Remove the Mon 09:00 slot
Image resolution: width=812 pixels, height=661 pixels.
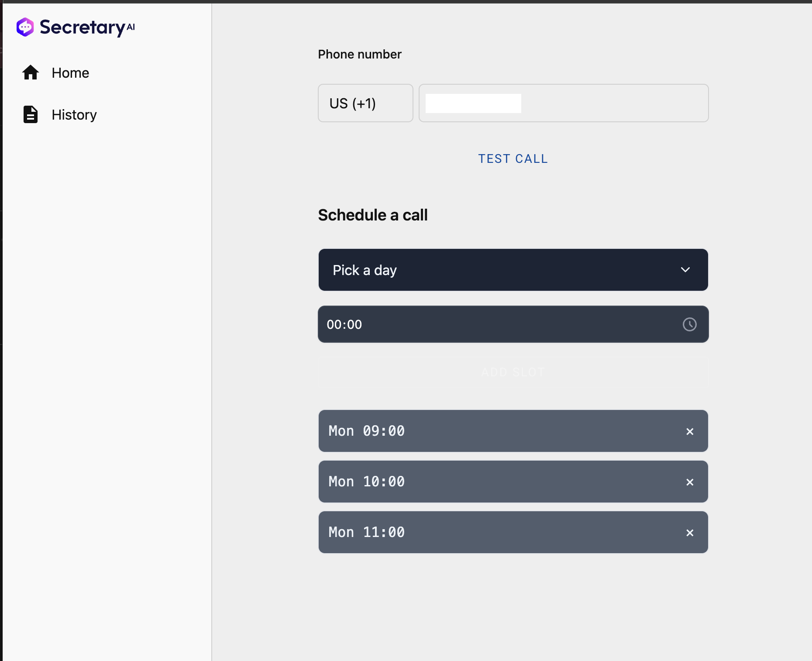pyautogui.click(x=690, y=431)
